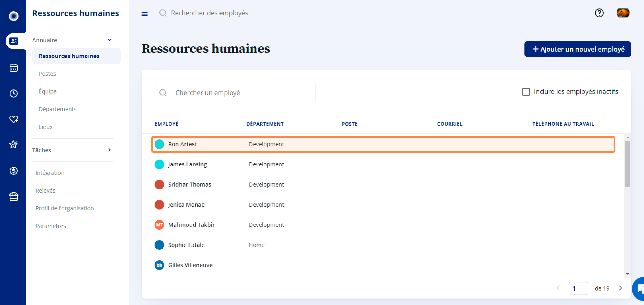
Task: Open Sophie Fatale employee name
Action: [x=186, y=245]
